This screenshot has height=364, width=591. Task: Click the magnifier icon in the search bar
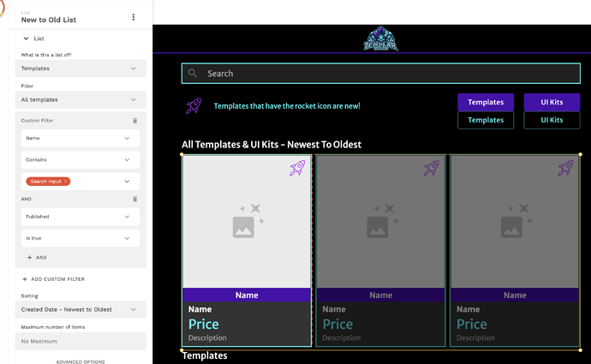(193, 73)
